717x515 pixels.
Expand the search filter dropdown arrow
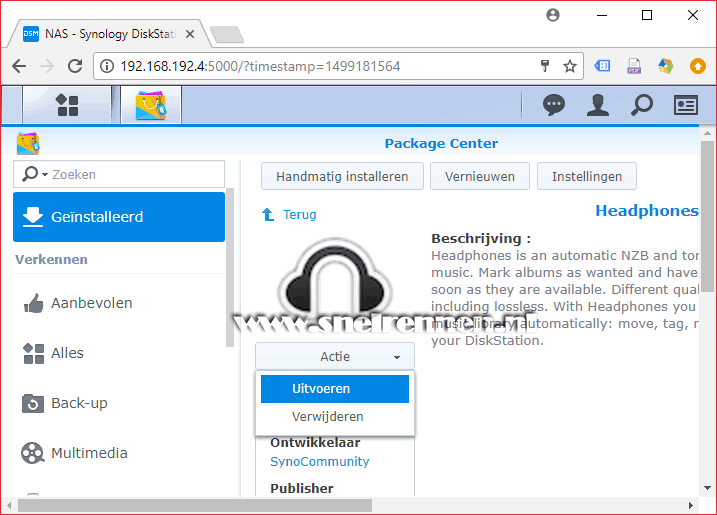click(x=45, y=175)
